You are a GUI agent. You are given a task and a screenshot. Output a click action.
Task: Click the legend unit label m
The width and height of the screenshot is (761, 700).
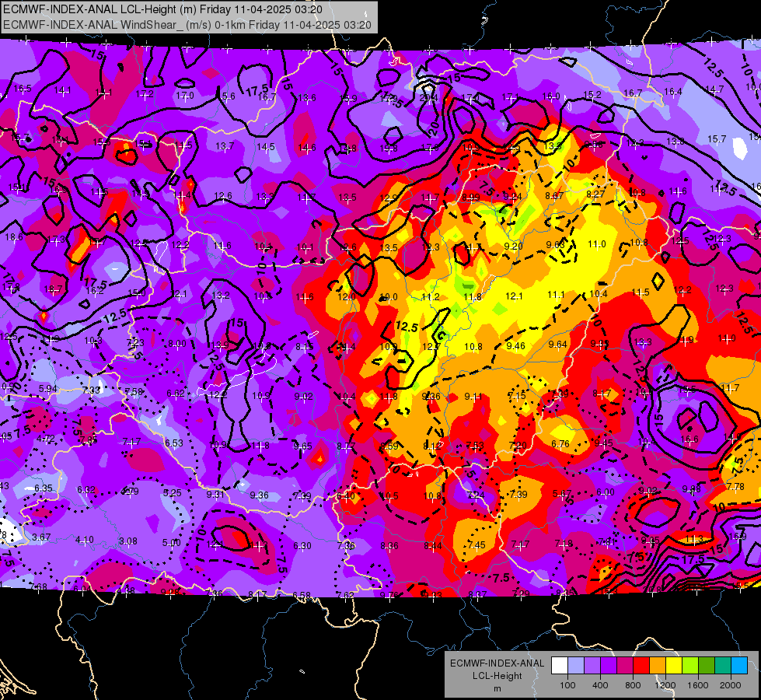(497, 688)
